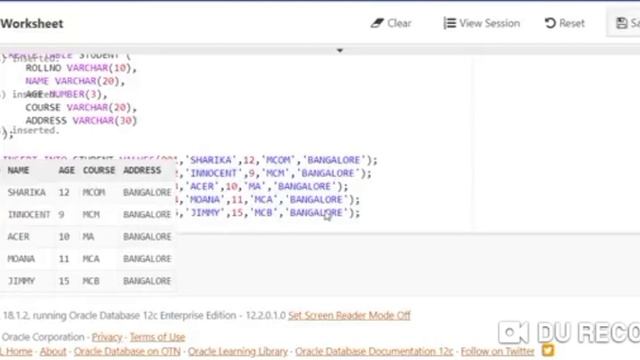Select ACER cell in results table
This screenshot has width=640, height=360.
point(18,236)
